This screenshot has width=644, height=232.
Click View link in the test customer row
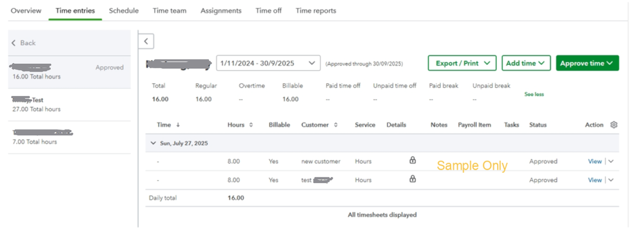pyautogui.click(x=595, y=180)
